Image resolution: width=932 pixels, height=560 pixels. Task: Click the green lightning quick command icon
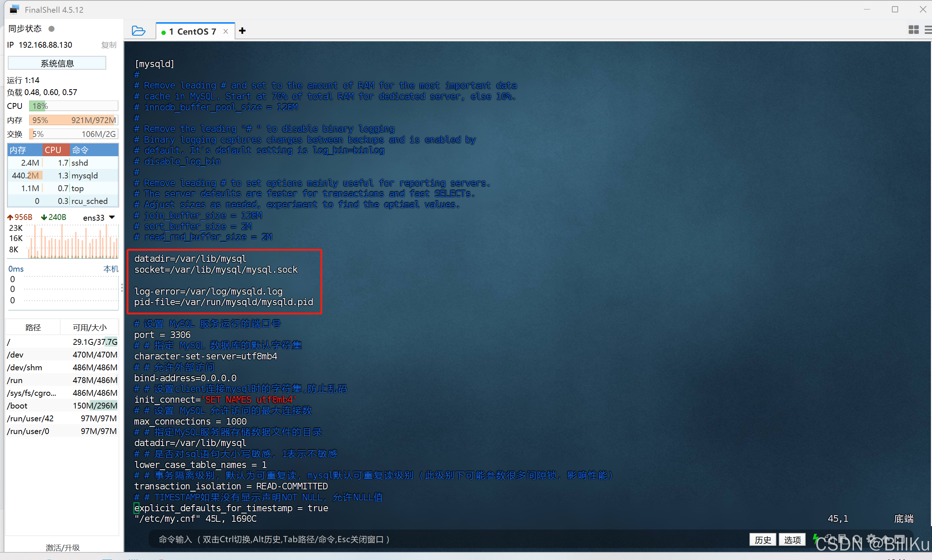(x=815, y=539)
